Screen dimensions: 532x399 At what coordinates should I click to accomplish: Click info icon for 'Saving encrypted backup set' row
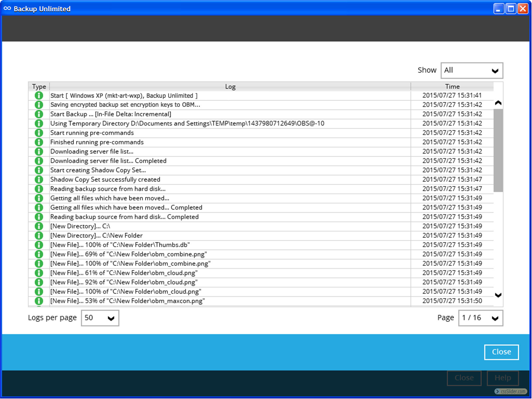(39, 105)
